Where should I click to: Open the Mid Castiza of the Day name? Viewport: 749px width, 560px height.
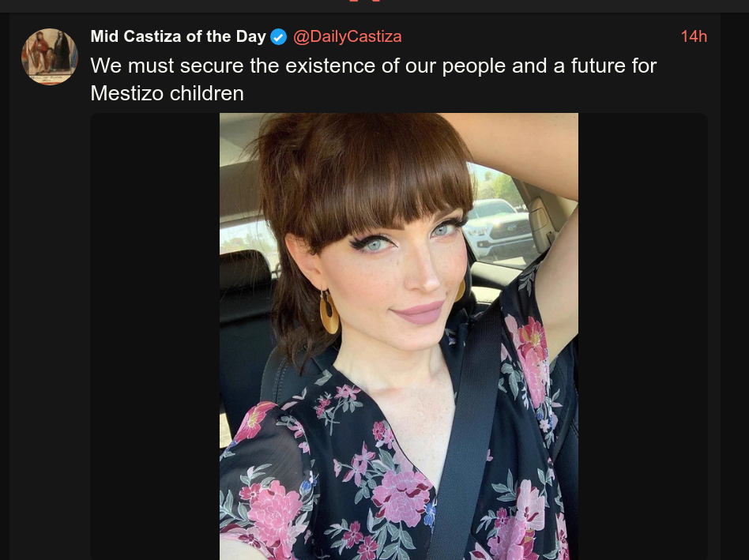pyautogui.click(x=179, y=37)
